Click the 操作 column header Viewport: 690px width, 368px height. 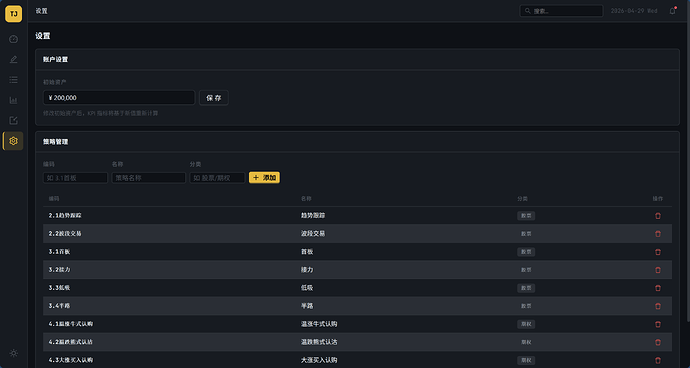pyautogui.click(x=658, y=199)
